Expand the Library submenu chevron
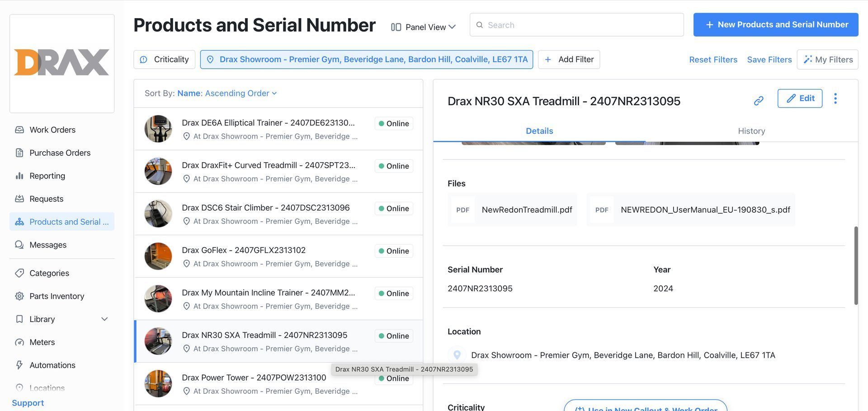 (x=104, y=319)
